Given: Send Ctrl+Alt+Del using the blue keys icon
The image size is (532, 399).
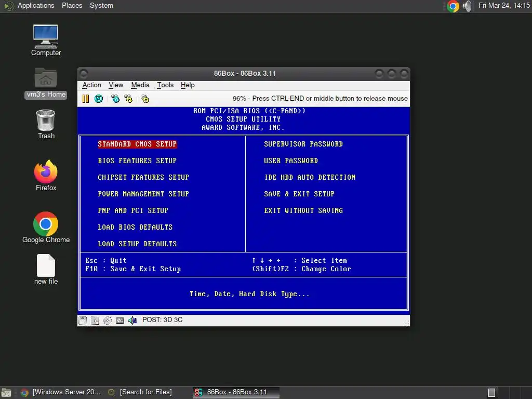Looking at the screenshot, I should click(x=115, y=99).
